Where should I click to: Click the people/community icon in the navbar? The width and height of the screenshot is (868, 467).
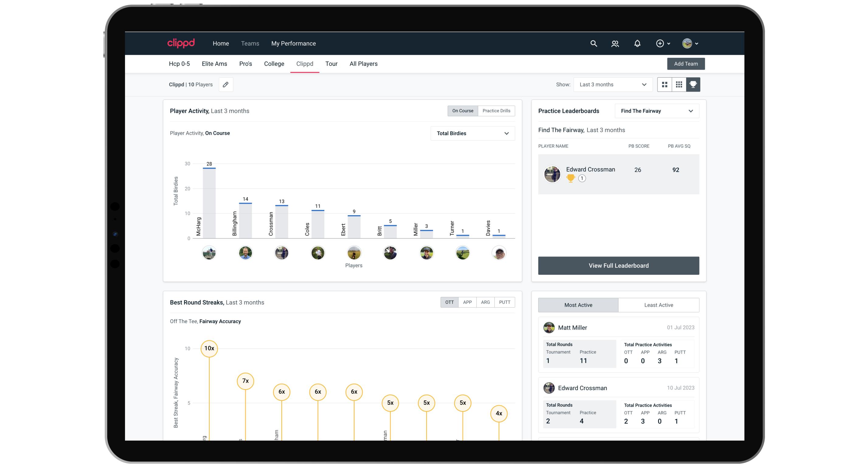coord(615,44)
